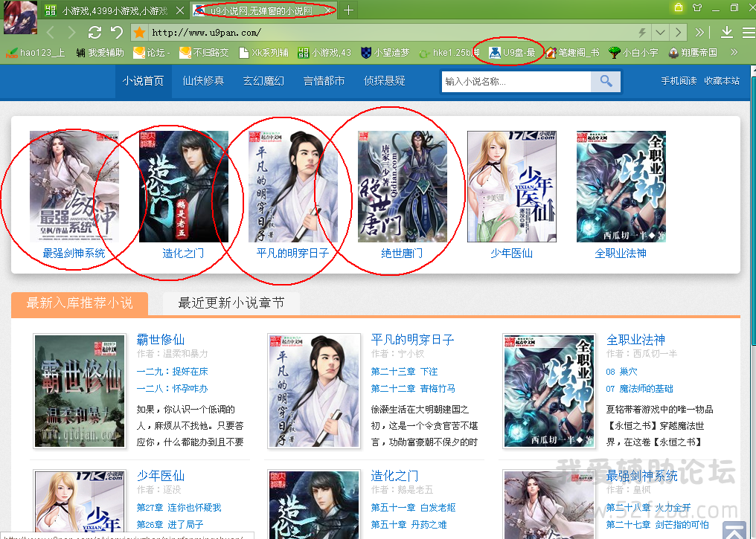Click the 全职业法神 title under top cover
Image resolution: width=756 pixels, height=539 pixels.
pyautogui.click(x=621, y=254)
